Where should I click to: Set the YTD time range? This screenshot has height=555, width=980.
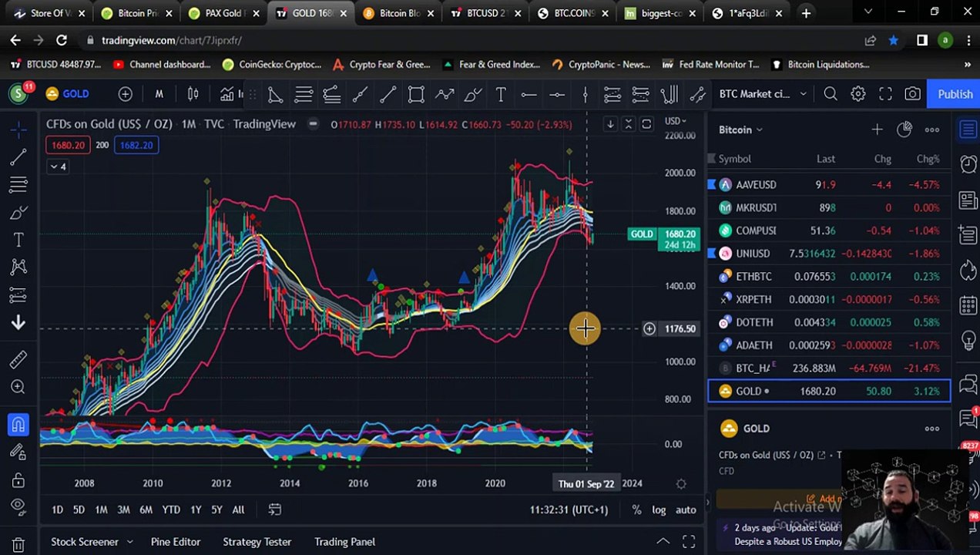click(171, 510)
